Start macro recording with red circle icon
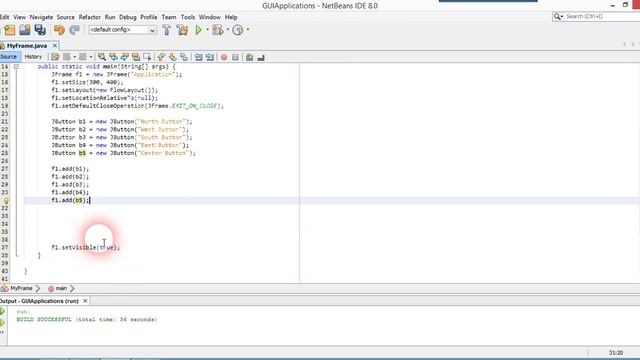 tap(224, 57)
